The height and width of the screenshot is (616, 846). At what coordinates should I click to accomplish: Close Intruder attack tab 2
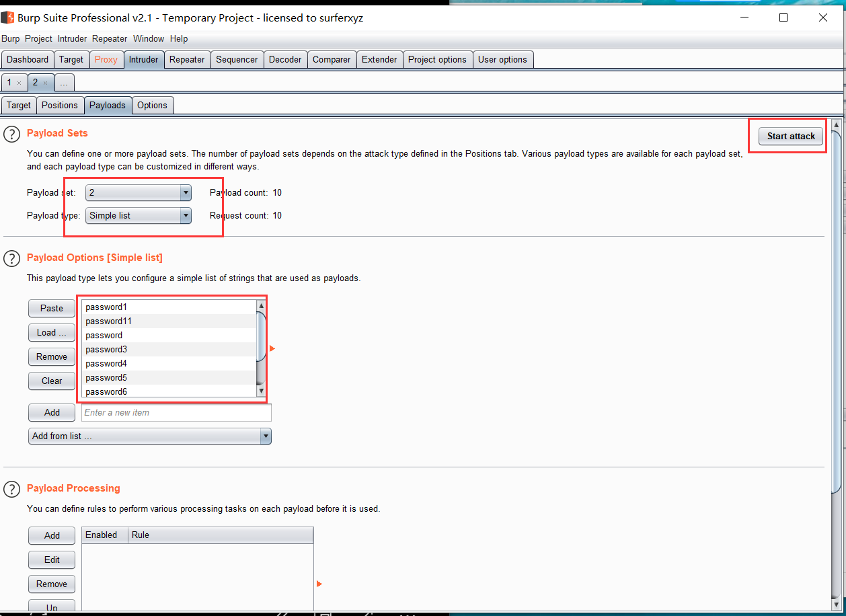tap(45, 83)
